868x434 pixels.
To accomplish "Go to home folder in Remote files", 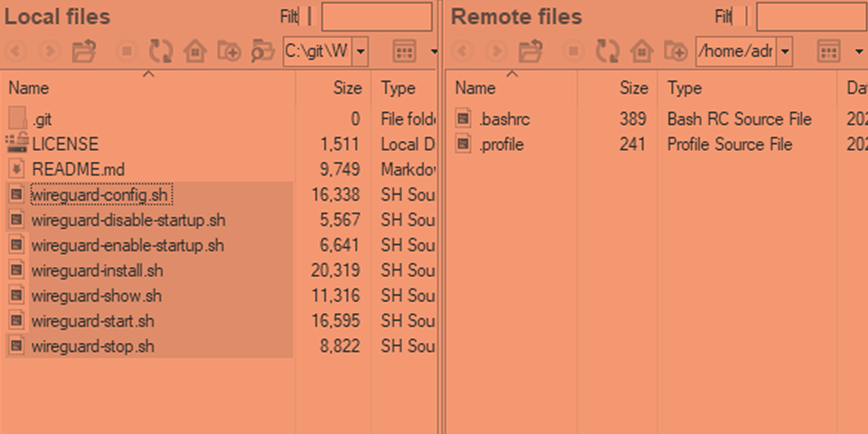I will coord(642,52).
